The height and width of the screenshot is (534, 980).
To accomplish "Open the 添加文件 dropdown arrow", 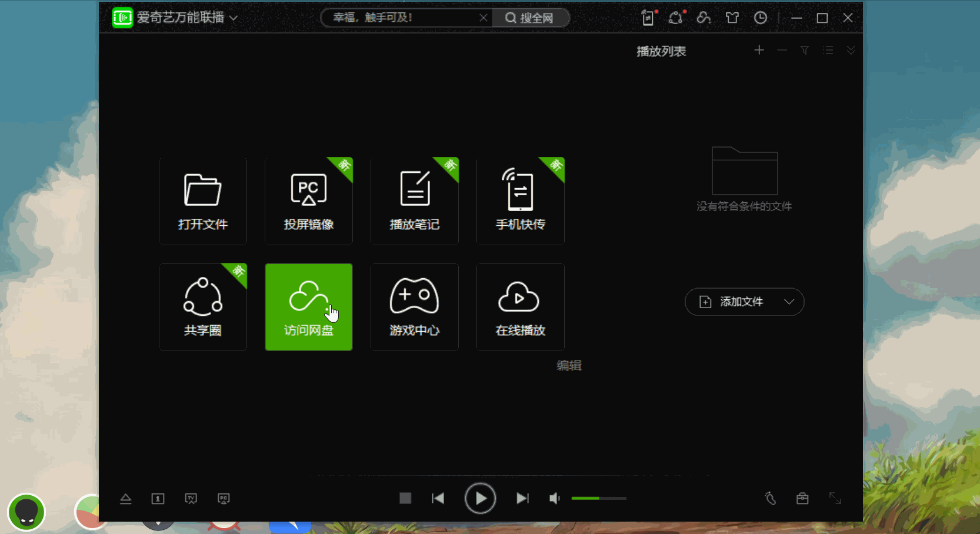I will (x=789, y=302).
